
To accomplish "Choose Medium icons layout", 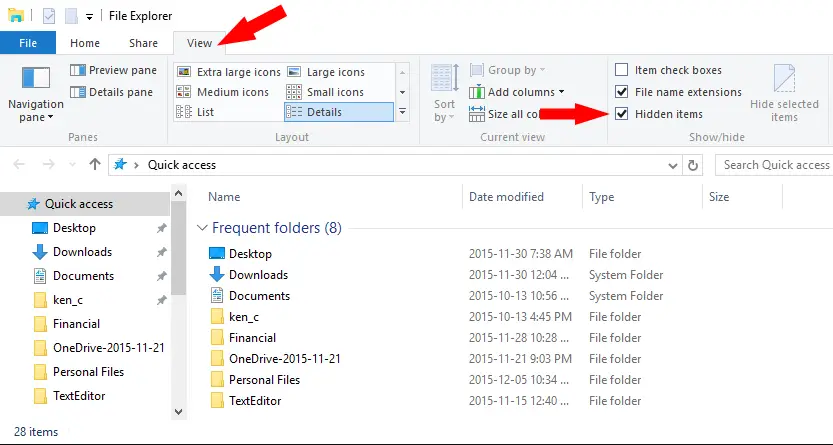I will (x=223, y=92).
